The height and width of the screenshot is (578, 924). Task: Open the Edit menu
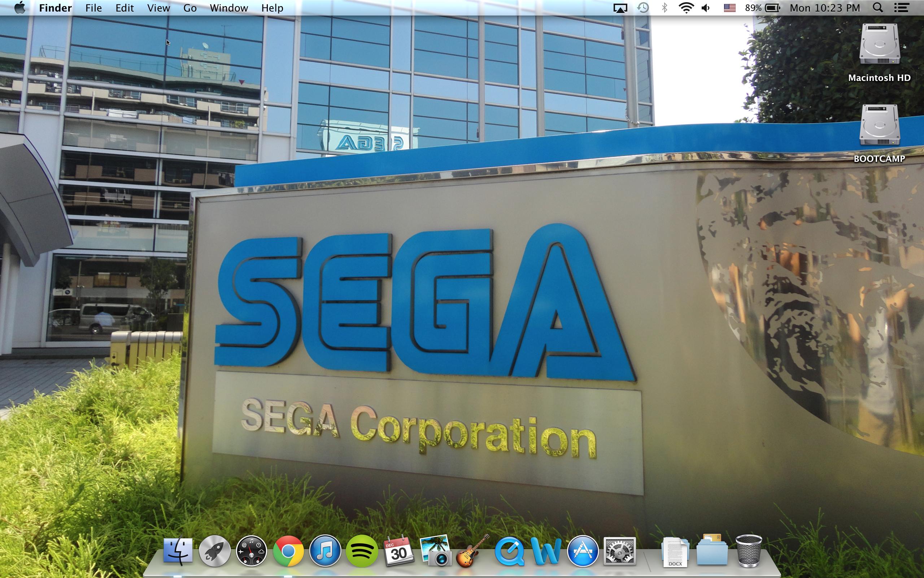coord(125,8)
